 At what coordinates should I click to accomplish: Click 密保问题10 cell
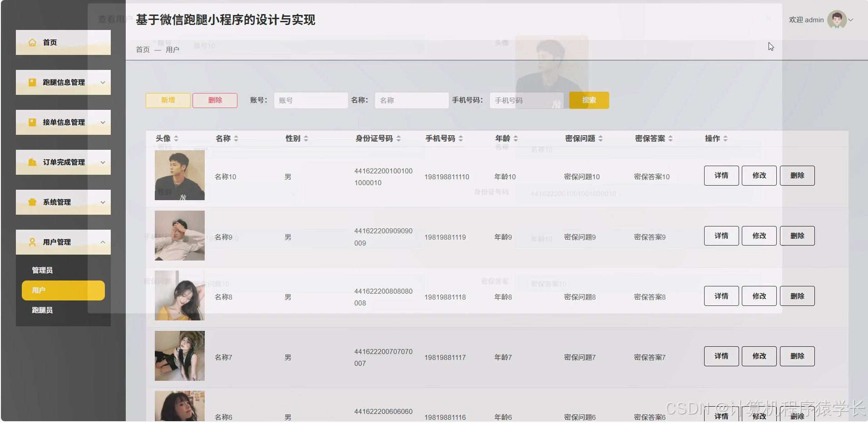582,177
